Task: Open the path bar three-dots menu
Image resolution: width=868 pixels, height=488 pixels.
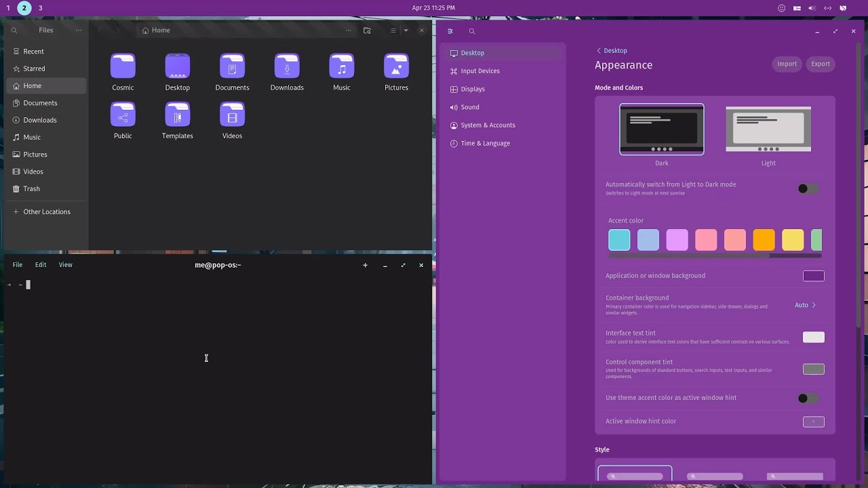Action: coord(349,30)
